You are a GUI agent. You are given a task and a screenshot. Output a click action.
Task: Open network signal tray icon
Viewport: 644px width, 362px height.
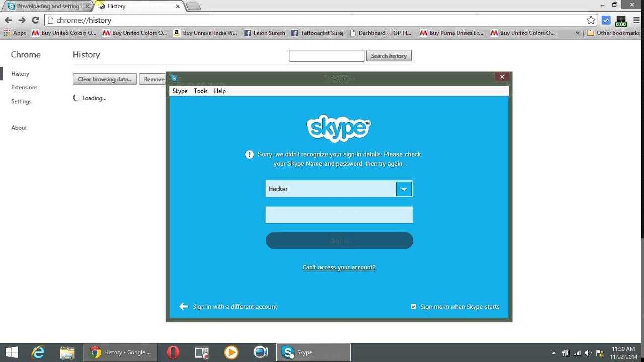577,353
